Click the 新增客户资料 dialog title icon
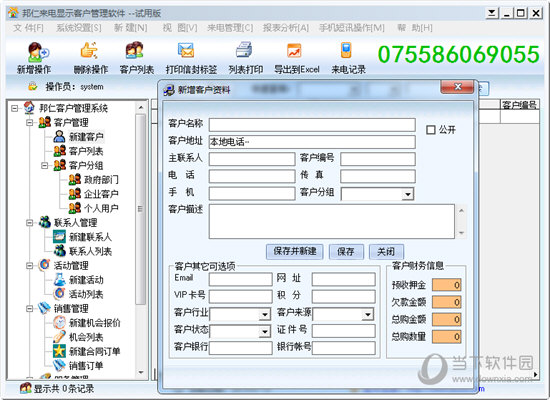Image resolution: width=550 pixels, height=400 pixels. (169, 90)
